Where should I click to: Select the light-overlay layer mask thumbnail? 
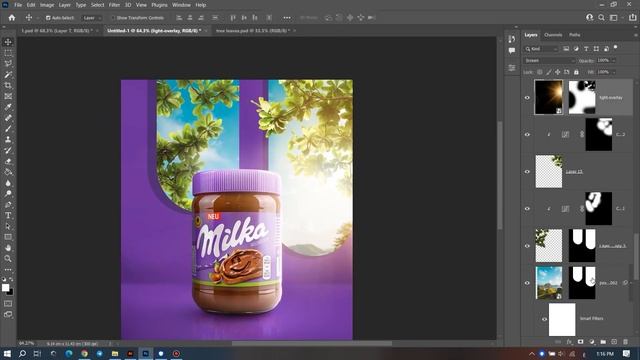tap(582, 98)
